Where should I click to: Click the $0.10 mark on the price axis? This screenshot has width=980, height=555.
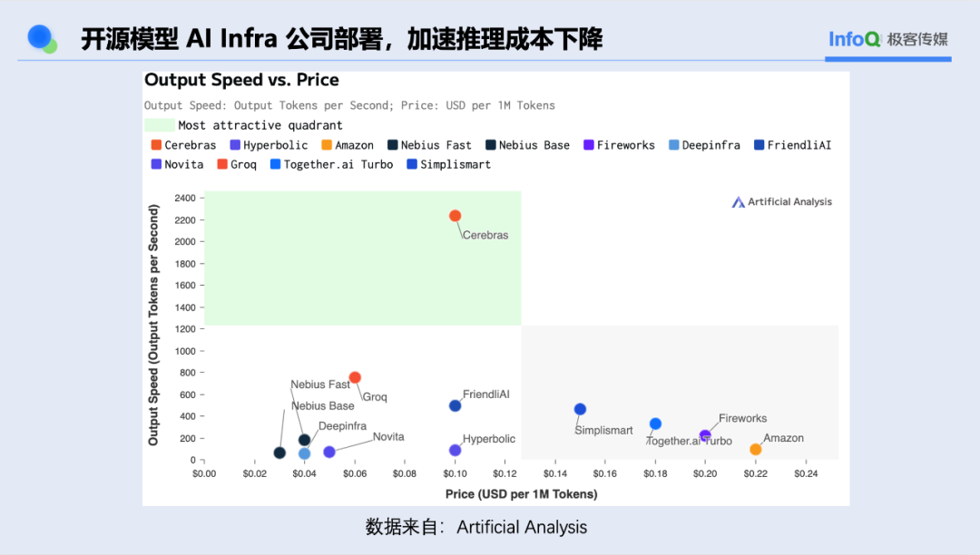[x=455, y=472]
